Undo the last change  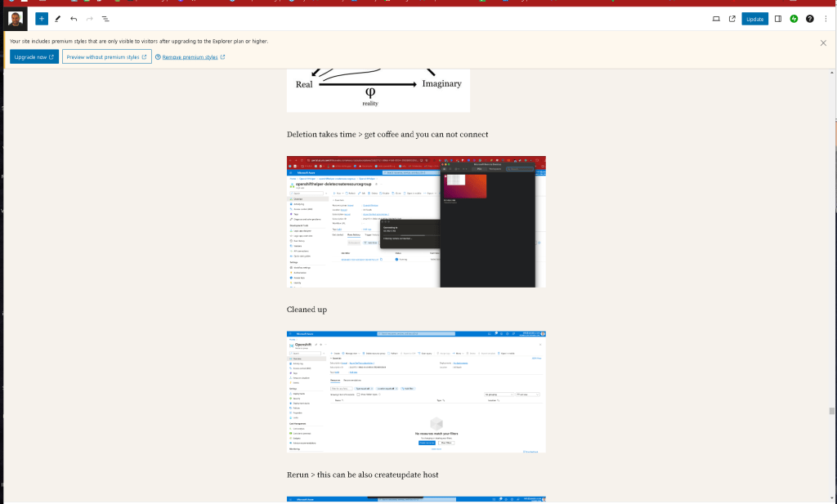74,19
